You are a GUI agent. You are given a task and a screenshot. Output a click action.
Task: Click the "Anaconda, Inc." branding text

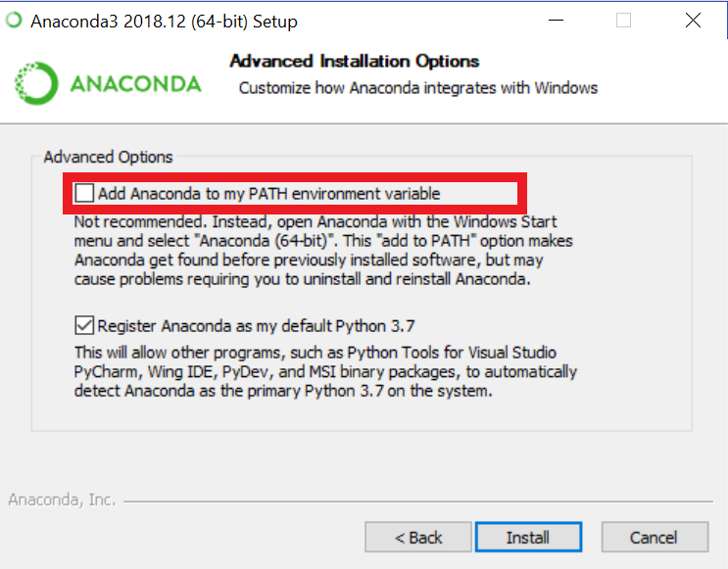pos(62,499)
